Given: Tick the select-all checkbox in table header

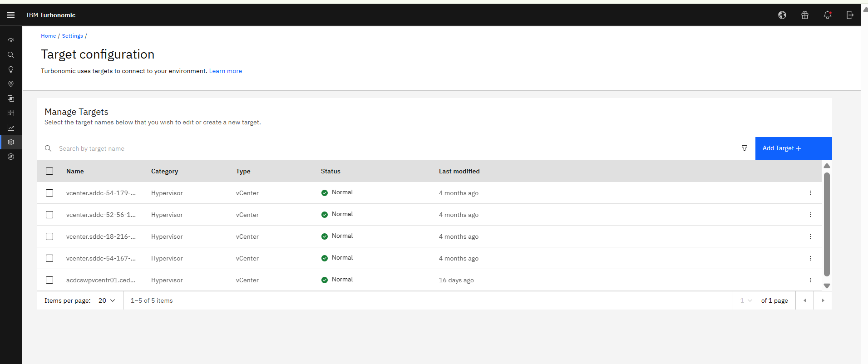Looking at the screenshot, I should pyautogui.click(x=49, y=171).
